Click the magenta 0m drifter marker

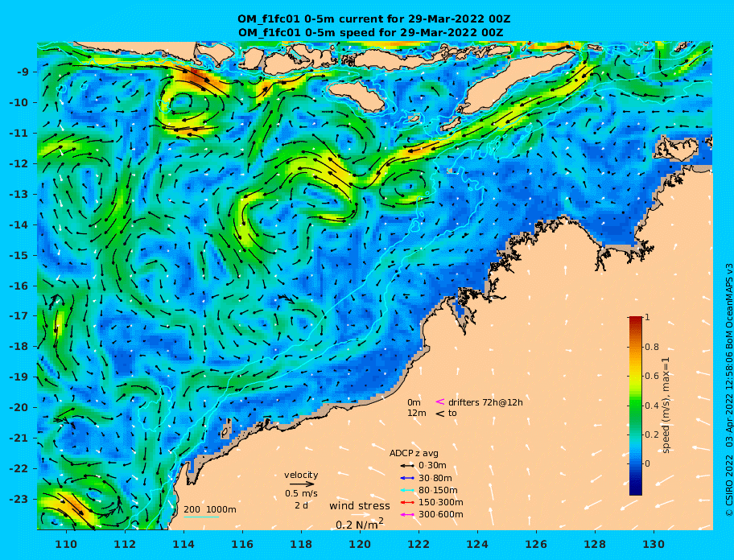pos(440,401)
